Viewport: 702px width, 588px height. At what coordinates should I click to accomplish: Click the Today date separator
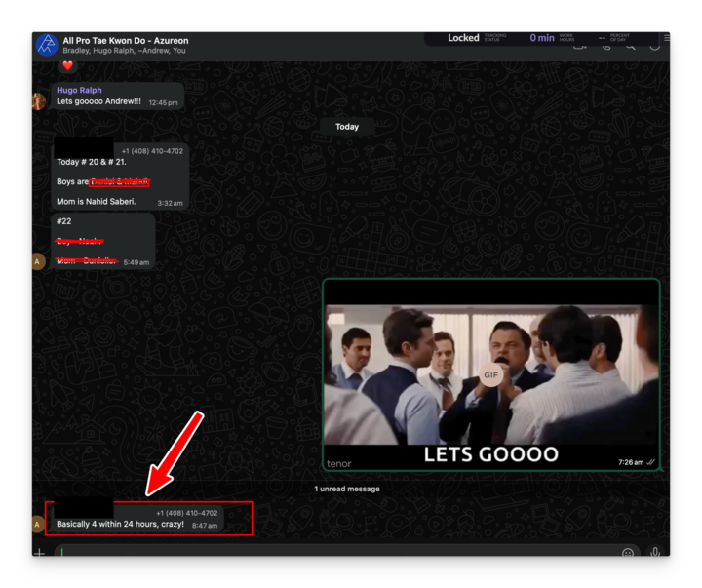pos(347,127)
